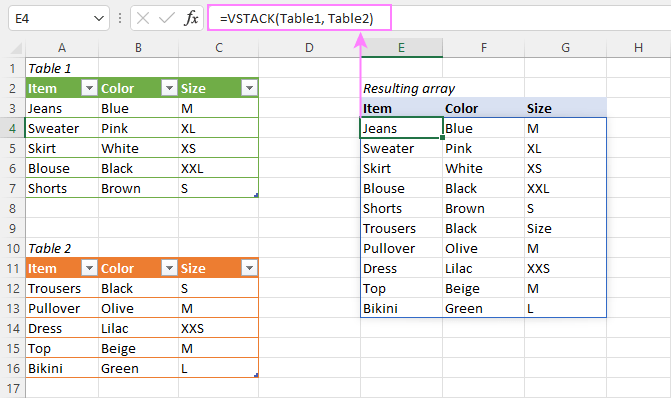Click the 'Table 1' label cell
Screen dimensions: 671x398
(x=62, y=68)
